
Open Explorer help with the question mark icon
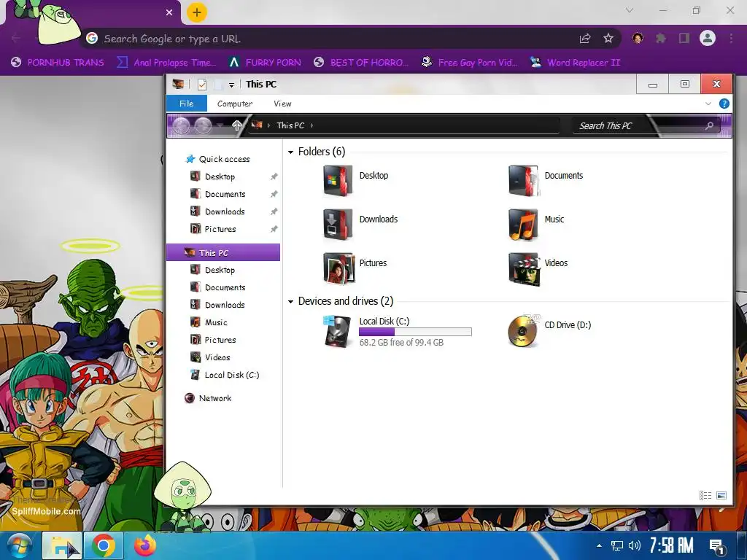(x=724, y=104)
